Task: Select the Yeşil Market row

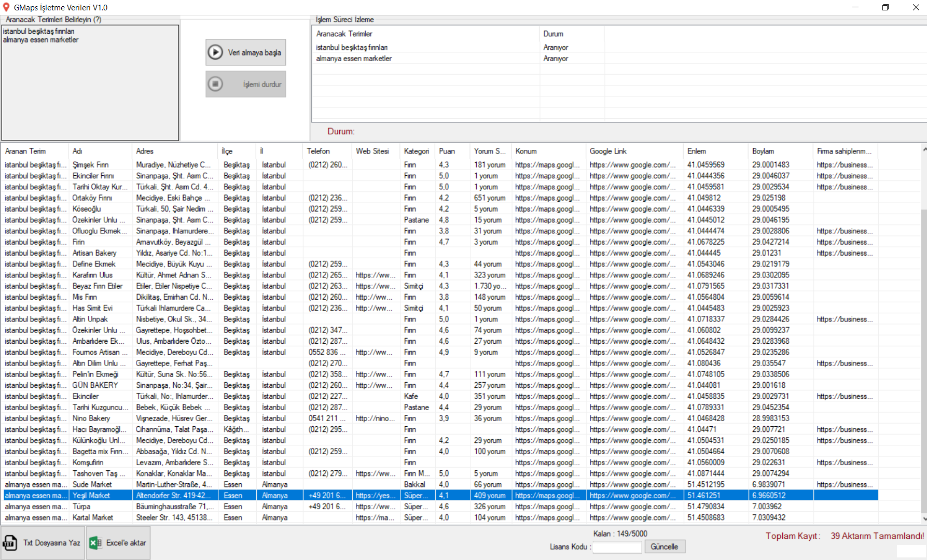Action: (x=440, y=496)
